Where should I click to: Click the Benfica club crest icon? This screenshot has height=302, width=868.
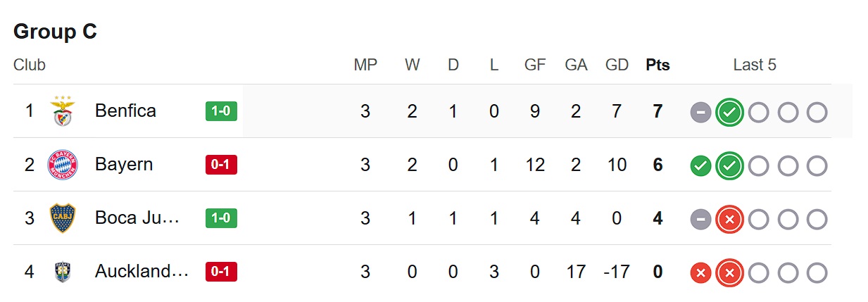[63, 111]
